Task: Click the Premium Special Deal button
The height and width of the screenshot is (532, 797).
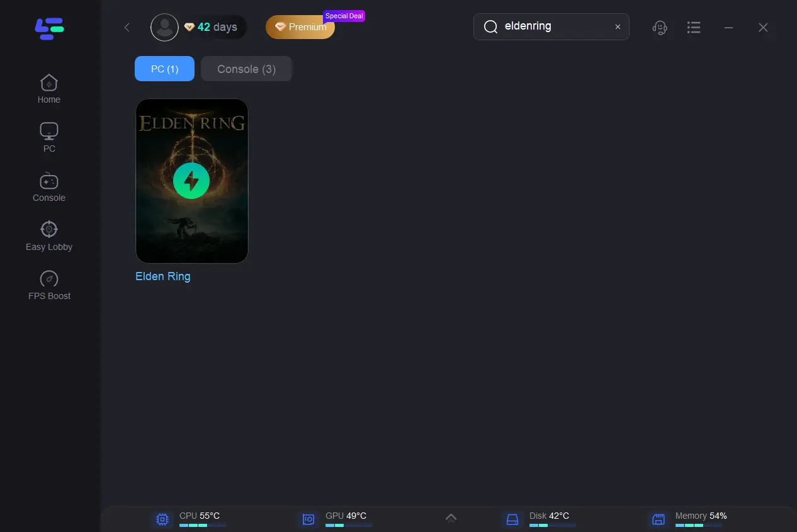Action: pyautogui.click(x=301, y=27)
